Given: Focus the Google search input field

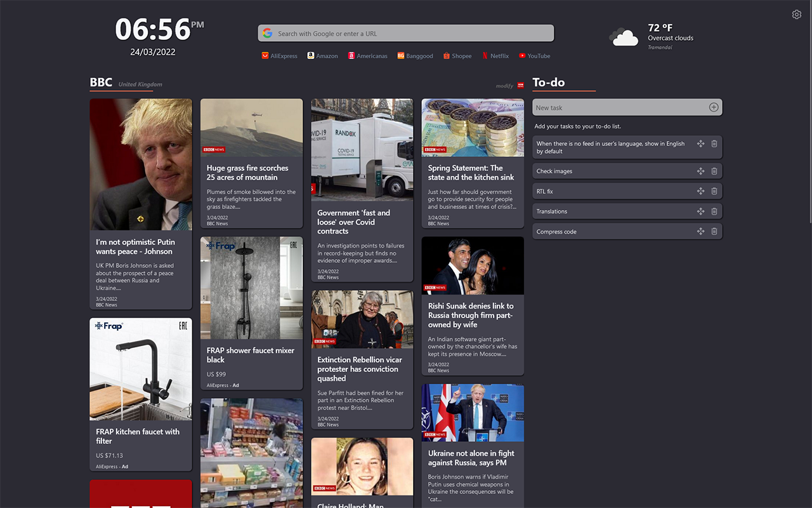Looking at the screenshot, I should (x=406, y=33).
